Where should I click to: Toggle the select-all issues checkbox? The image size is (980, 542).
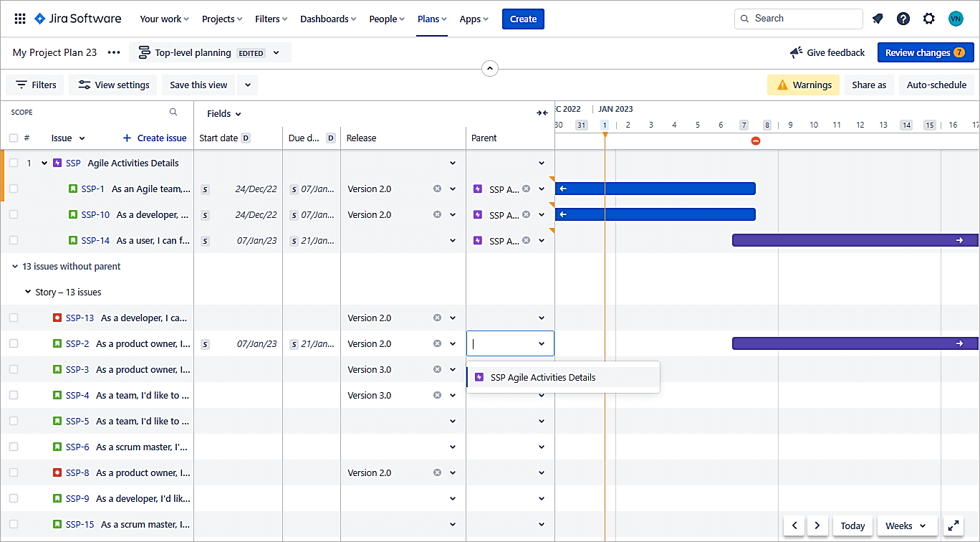14,138
